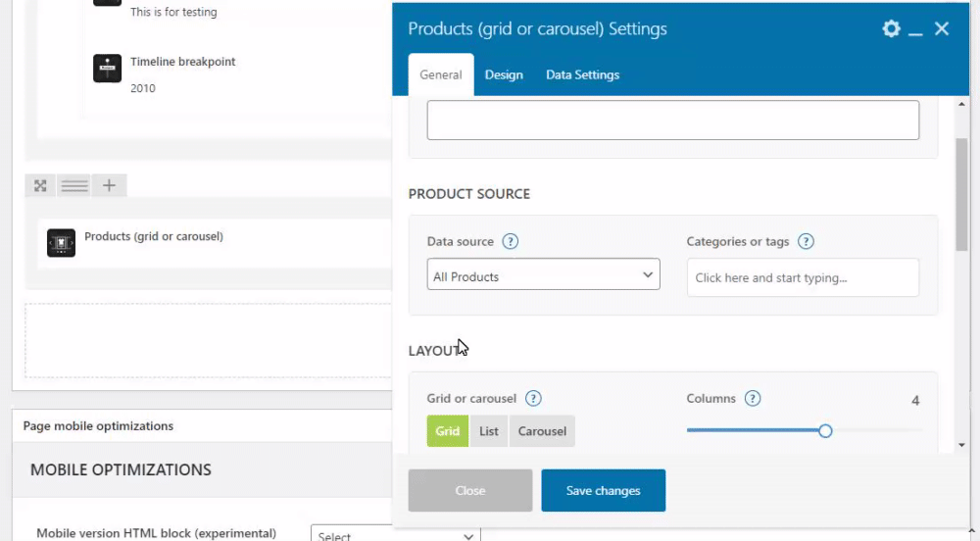Show help for Data source
The width and height of the screenshot is (980, 541).
pyautogui.click(x=511, y=242)
